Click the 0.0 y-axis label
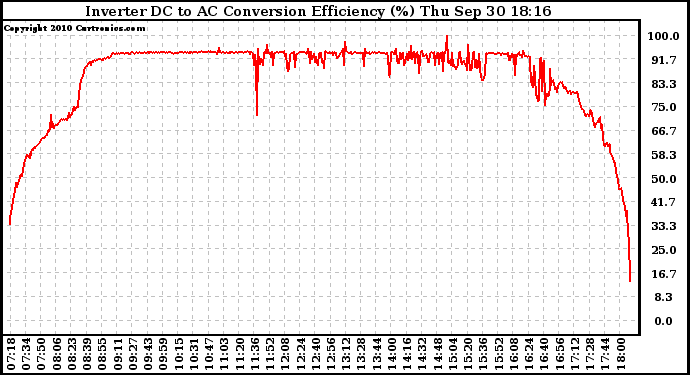 pyautogui.click(x=664, y=321)
